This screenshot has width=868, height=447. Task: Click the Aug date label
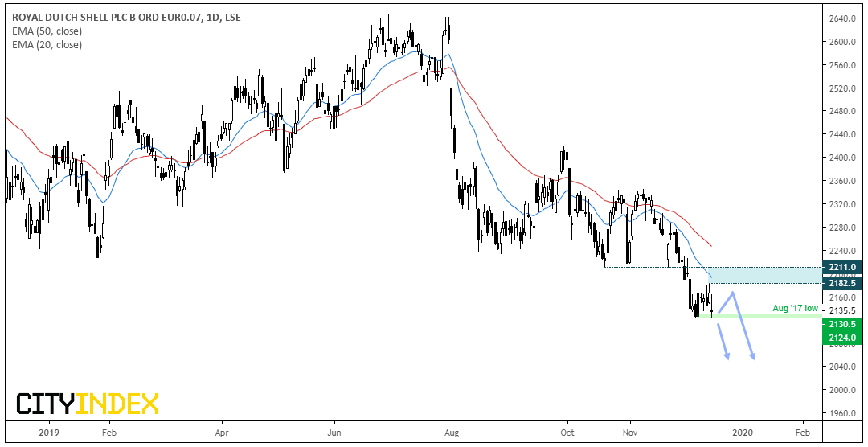[452, 432]
